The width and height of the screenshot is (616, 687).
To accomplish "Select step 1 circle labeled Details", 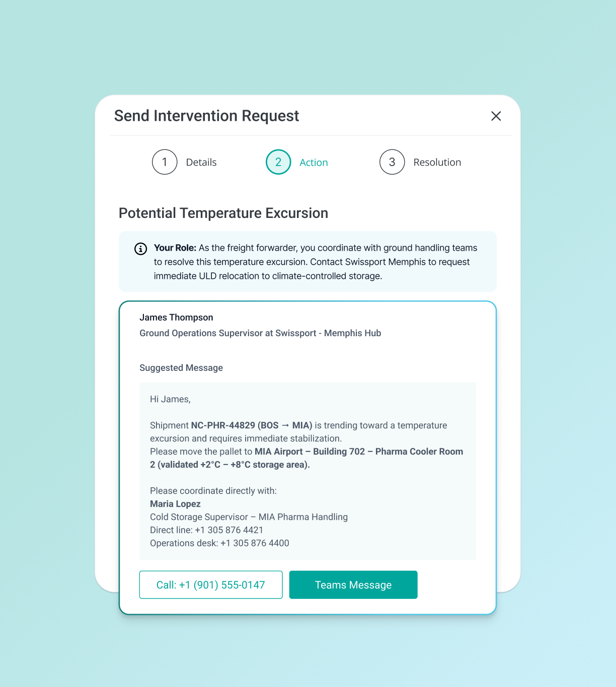I will [x=165, y=162].
